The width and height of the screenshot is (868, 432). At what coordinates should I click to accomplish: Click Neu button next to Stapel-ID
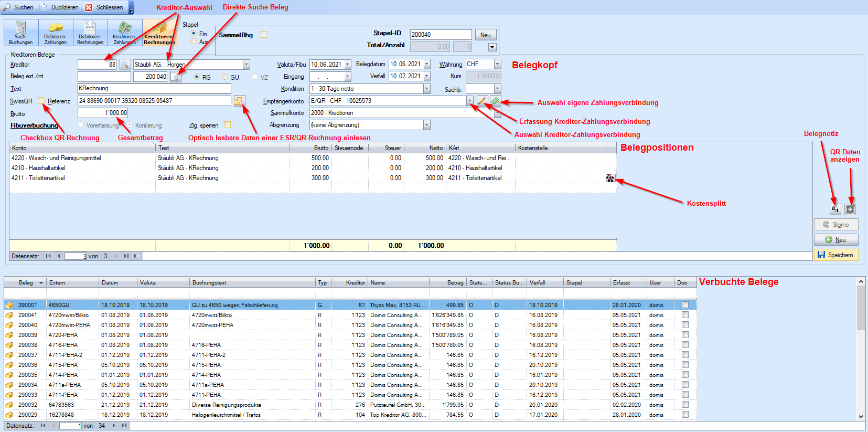click(x=486, y=35)
